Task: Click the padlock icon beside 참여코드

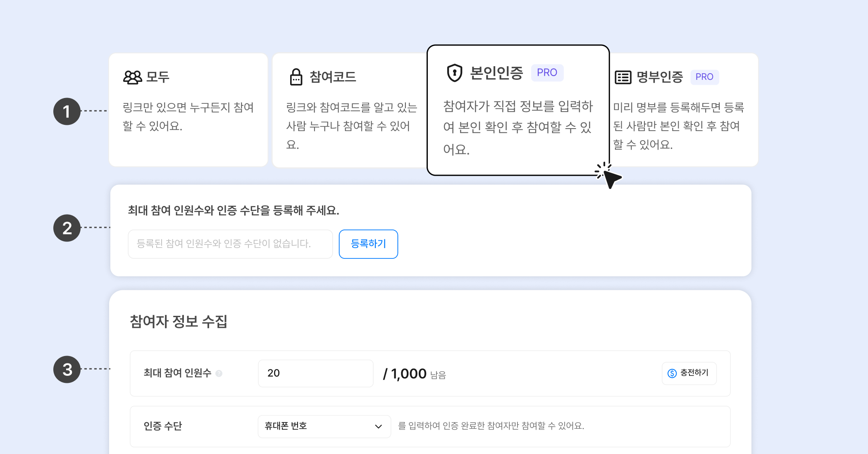Action: tap(296, 77)
